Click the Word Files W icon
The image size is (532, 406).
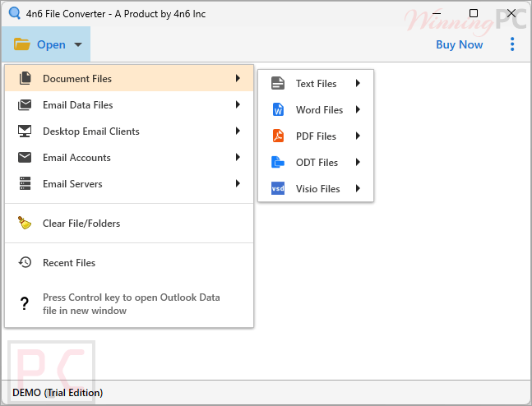pos(278,109)
